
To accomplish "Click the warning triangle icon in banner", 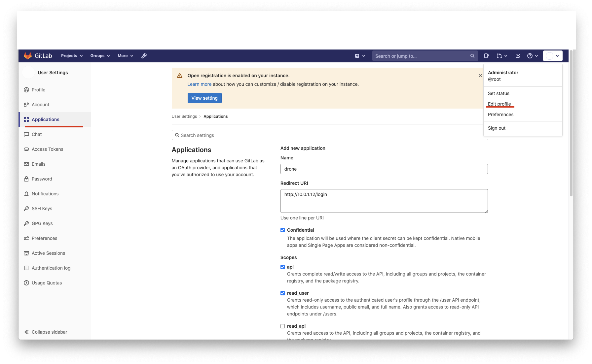I will click(180, 76).
